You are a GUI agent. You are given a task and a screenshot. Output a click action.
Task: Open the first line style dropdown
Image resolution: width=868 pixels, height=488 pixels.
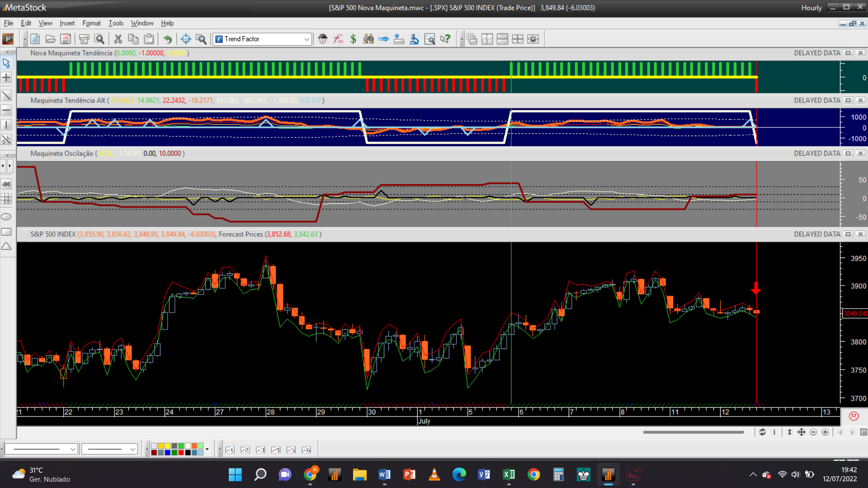click(72, 450)
